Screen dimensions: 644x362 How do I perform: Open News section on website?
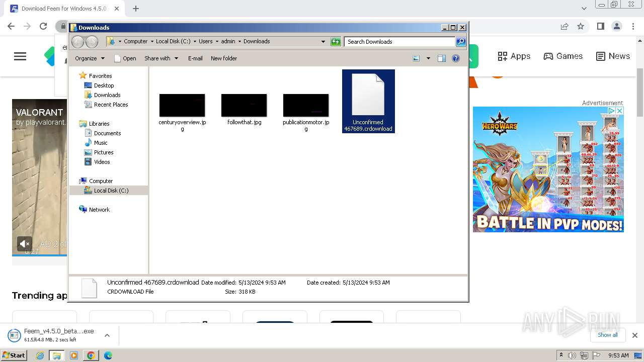coord(613,56)
